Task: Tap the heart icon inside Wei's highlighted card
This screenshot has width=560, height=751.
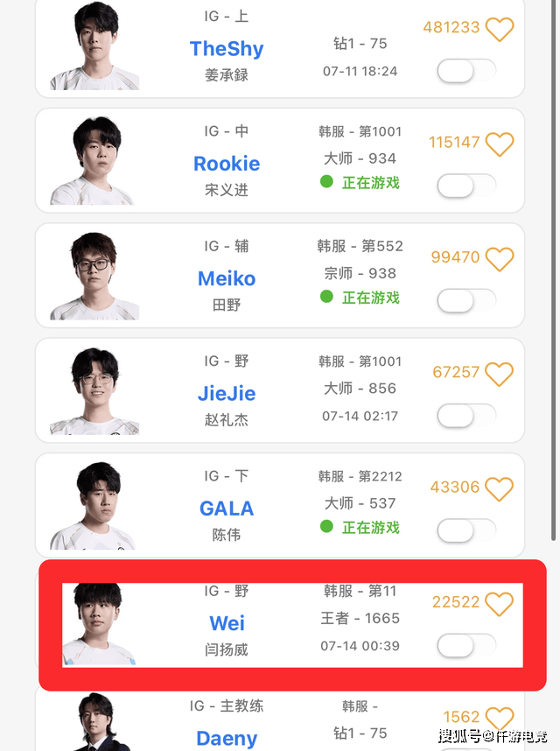Action: click(500, 602)
